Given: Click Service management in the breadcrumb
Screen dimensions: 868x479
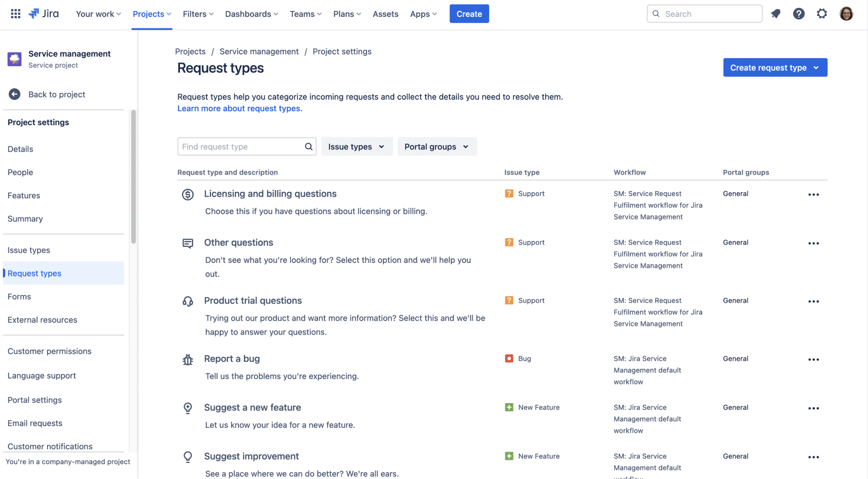Looking at the screenshot, I should click(x=259, y=52).
